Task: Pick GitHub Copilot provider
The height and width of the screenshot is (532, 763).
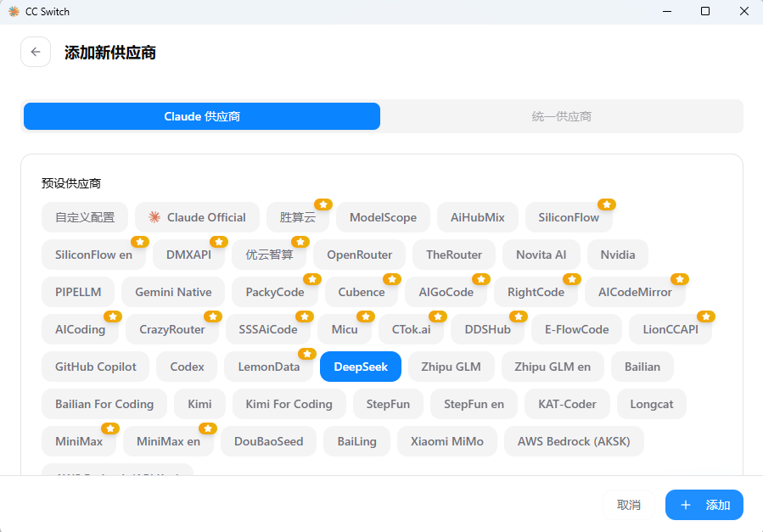Action: pos(95,367)
